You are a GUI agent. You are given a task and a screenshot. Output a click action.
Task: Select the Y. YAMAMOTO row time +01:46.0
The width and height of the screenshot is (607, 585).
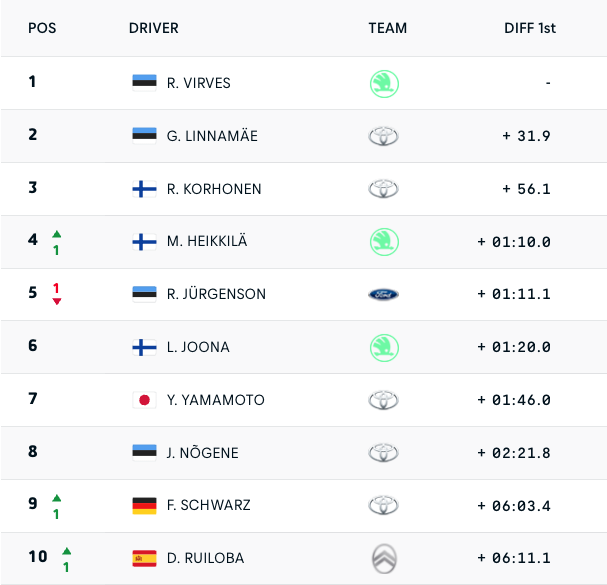click(514, 400)
